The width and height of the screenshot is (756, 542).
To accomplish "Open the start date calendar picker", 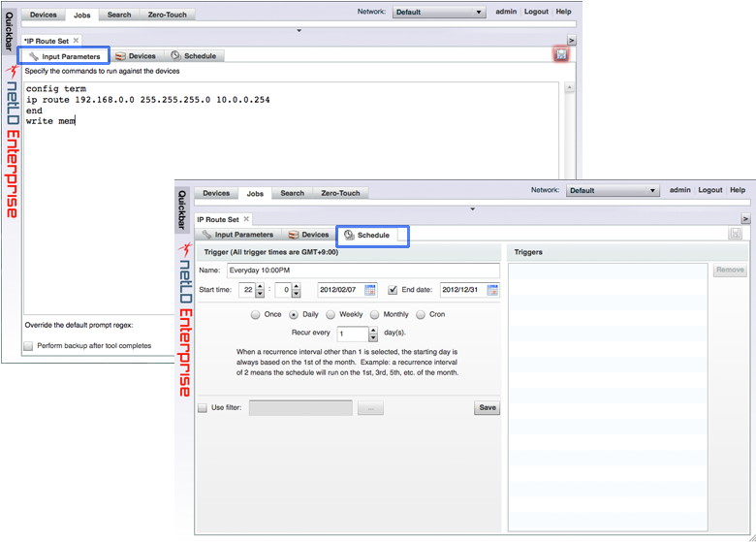I will [370, 290].
